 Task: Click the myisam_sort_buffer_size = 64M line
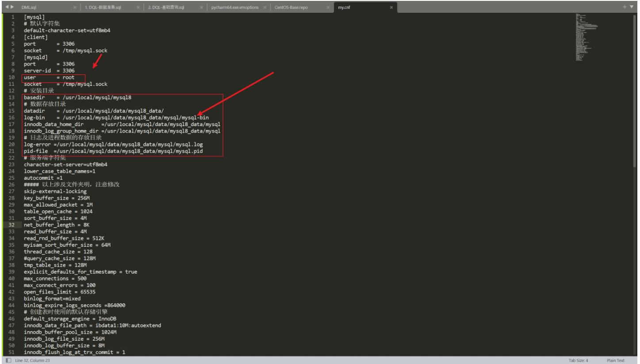pos(67,245)
